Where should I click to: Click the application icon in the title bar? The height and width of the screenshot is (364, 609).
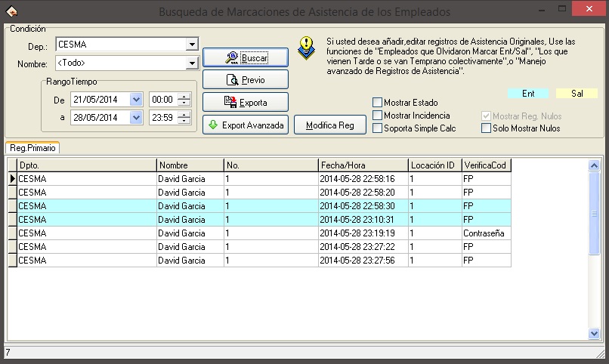pyautogui.click(x=11, y=11)
